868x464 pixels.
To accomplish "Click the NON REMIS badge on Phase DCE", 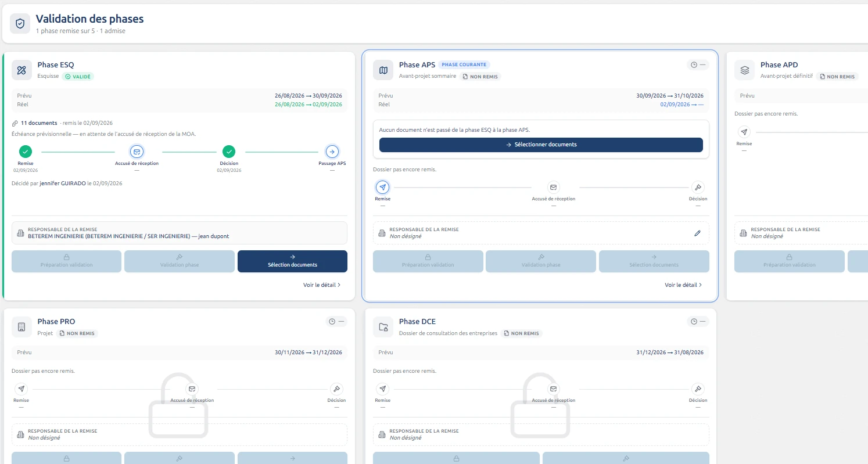I will pos(522,333).
